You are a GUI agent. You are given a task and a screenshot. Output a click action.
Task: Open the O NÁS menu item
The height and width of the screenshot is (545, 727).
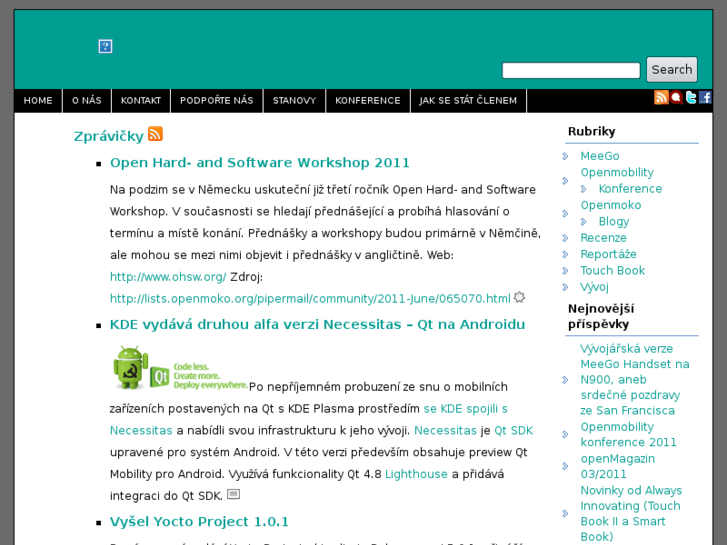pos(87,101)
